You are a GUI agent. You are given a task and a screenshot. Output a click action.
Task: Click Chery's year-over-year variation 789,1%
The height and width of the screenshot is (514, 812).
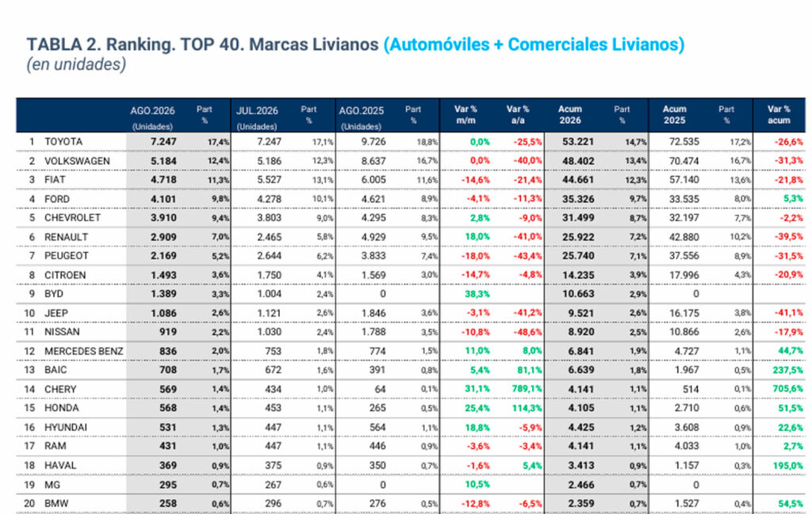click(527, 389)
